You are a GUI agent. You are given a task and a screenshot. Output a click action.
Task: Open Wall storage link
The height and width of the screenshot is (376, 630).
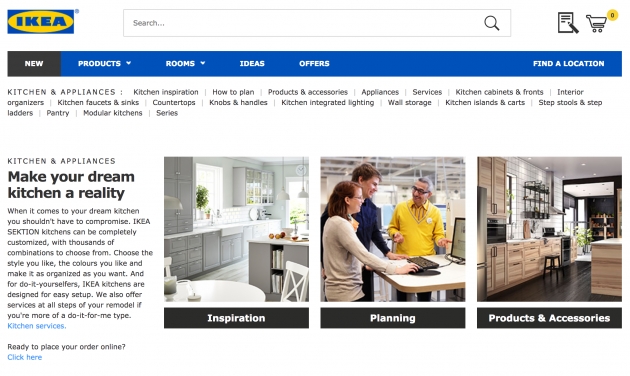click(x=409, y=102)
